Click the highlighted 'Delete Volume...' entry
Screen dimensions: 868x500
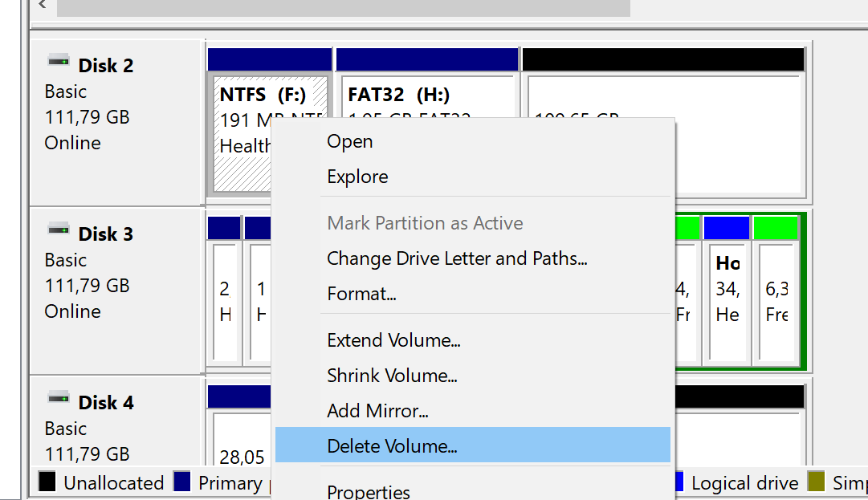coord(393,445)
